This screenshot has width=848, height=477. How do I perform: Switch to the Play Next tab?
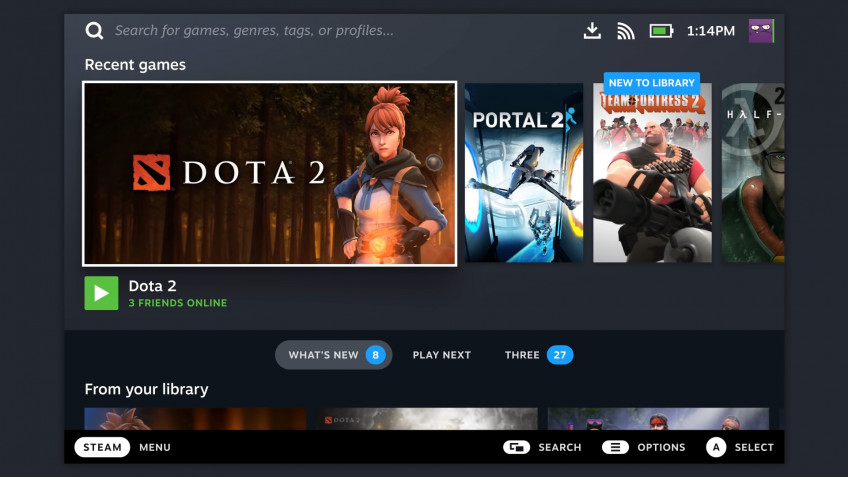click(x=441, y=355)
